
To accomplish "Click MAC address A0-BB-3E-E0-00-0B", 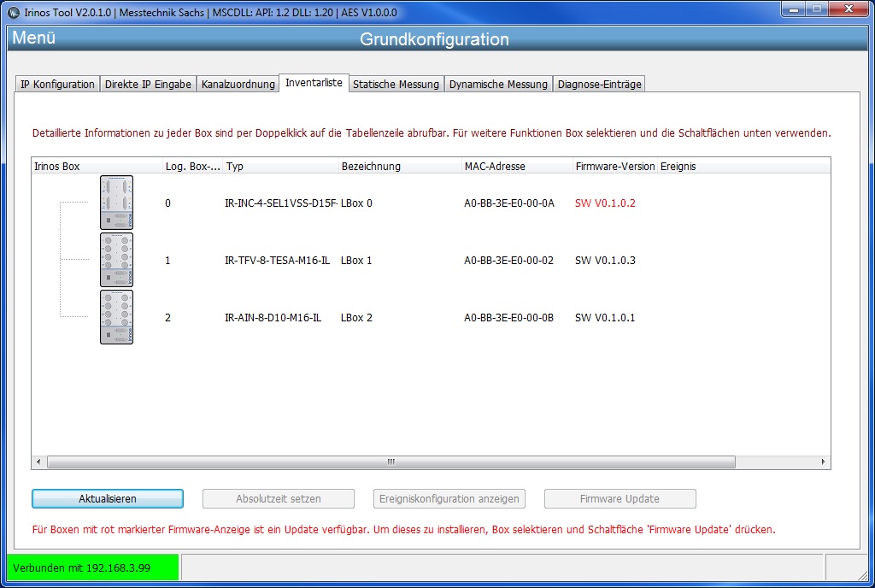I will (x=509, y=318).
